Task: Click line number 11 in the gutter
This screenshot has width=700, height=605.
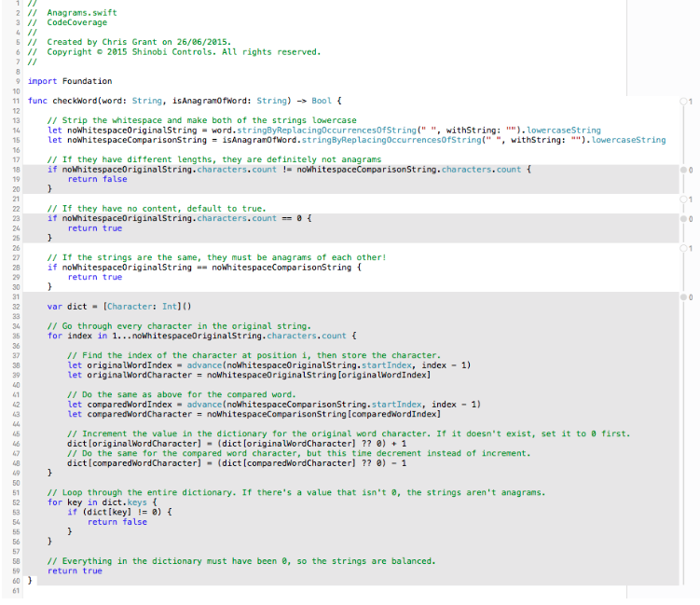Action: click(17, 101)
